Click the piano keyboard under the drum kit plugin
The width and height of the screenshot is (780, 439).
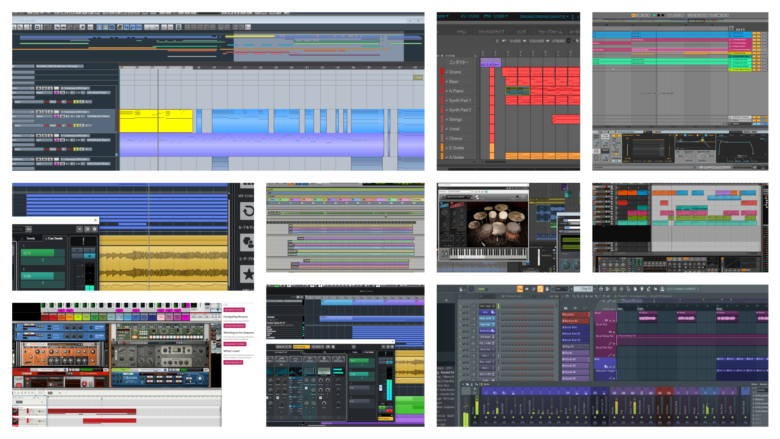tap(489, 253)
